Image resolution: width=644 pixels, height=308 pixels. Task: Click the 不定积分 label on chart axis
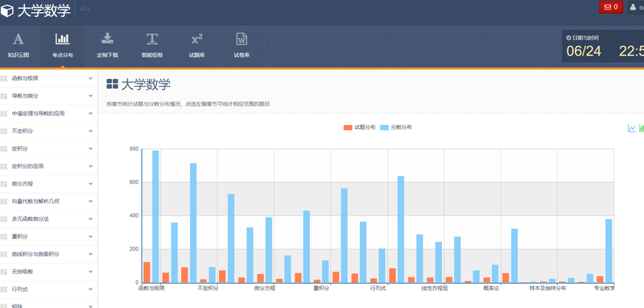point(208,289)
